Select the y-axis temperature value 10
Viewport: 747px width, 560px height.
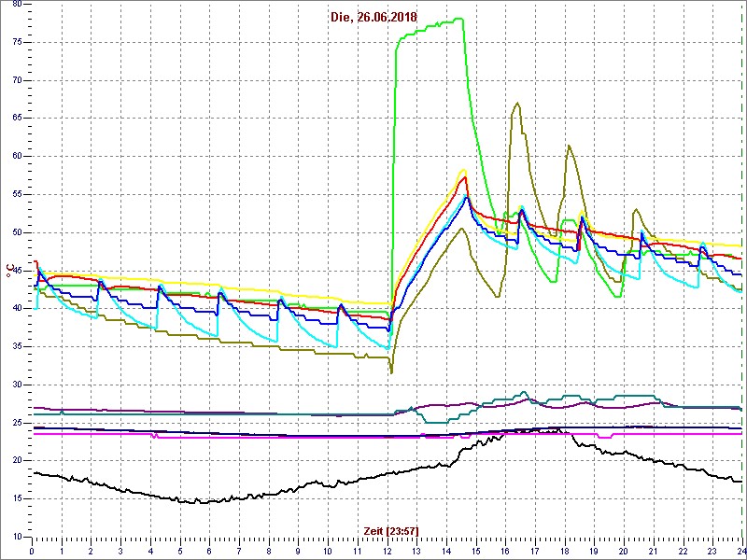click(x=16, y=538)
